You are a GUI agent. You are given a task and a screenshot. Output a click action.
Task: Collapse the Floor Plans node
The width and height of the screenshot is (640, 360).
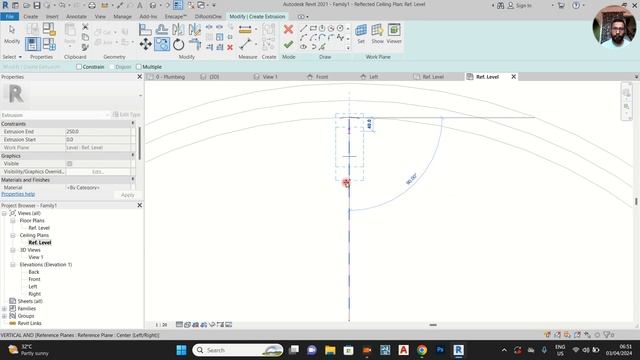13,220
